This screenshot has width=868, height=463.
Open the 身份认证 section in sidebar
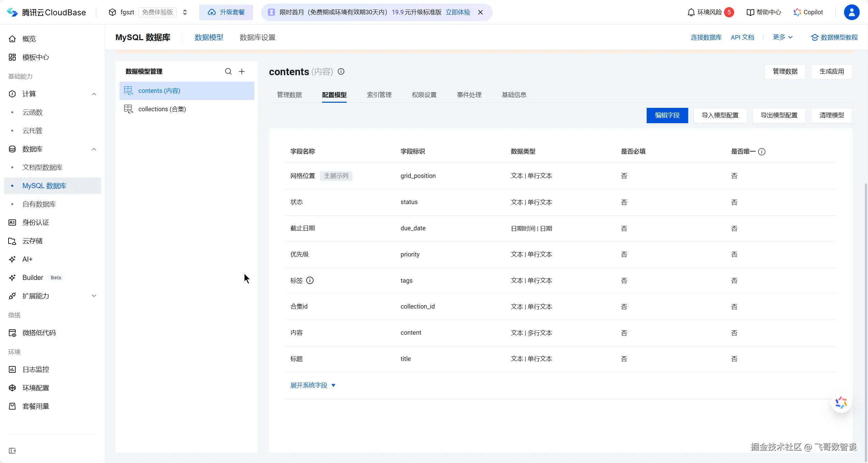click(35, 222)
